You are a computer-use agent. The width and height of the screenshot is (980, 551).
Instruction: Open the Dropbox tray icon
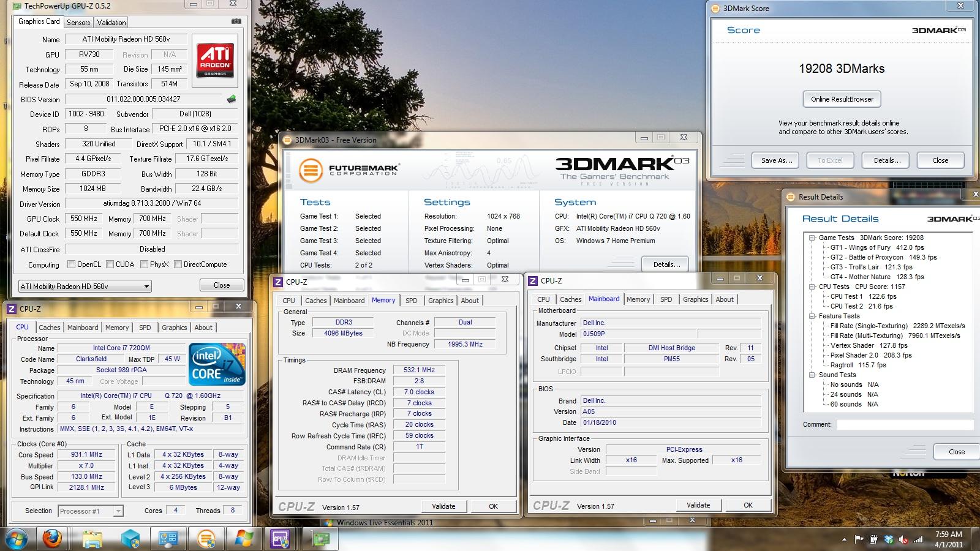click(889, 540)
